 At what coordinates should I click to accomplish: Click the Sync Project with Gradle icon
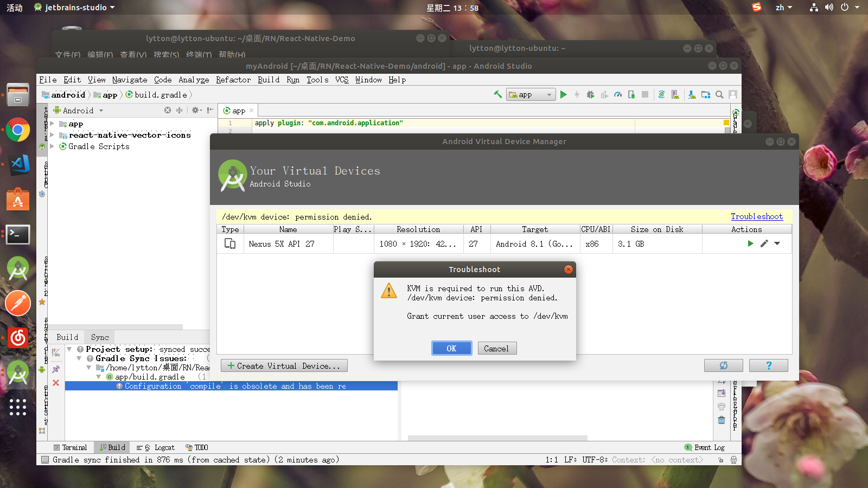661,94
